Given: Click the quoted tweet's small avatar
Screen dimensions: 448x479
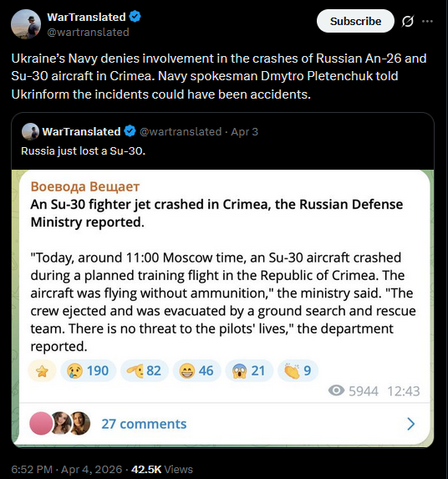Looking at the screenshot, I should click(30, 131).
